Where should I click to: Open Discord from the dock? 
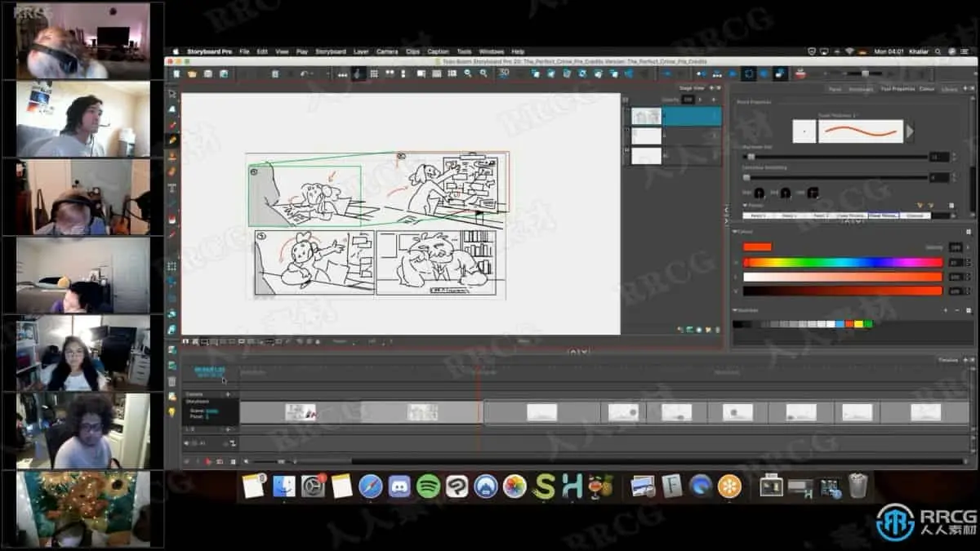(399, 487)
